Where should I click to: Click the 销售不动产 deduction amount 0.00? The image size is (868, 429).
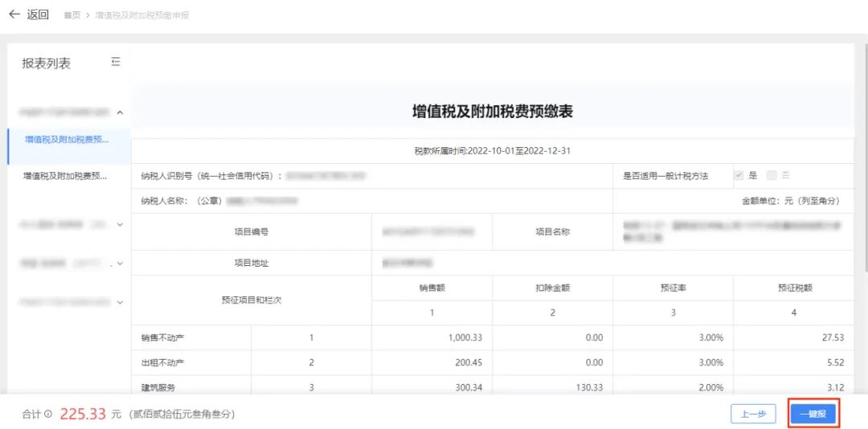pyautogui.click(x=594, y=337)
